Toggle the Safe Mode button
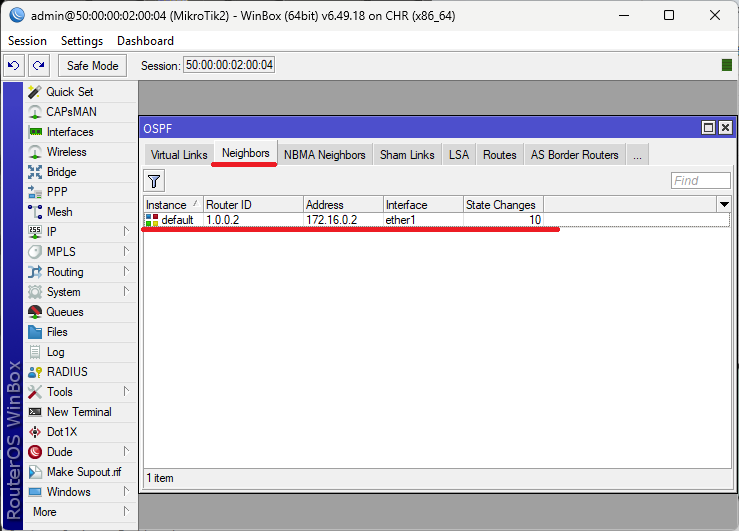 click(92, 65)
